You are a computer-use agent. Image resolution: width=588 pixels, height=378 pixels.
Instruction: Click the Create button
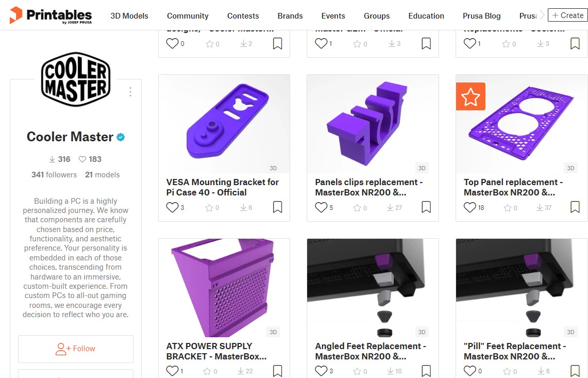point(567,15)
